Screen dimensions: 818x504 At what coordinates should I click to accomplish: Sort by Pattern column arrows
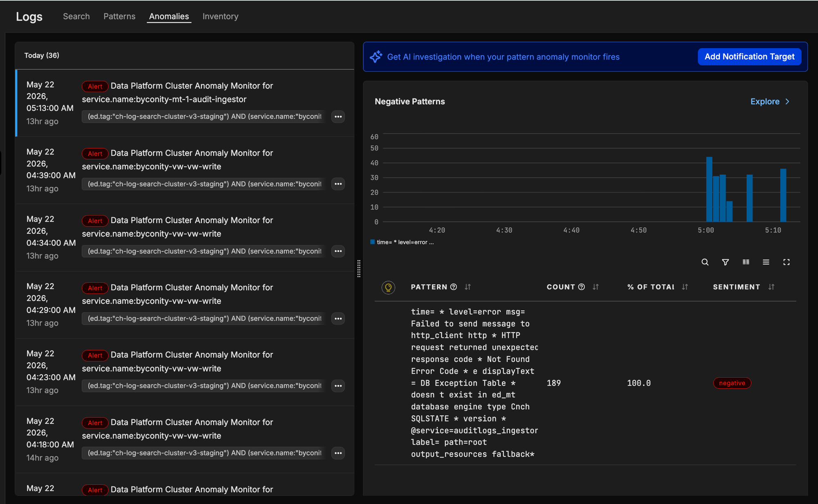[x=467, y=287]
